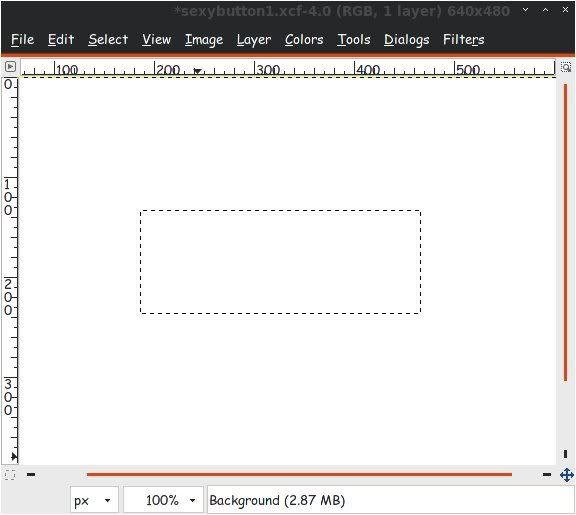Click the vertical ruler at 200 mark
Screen dimensions: 576x515
pos(10,277)
